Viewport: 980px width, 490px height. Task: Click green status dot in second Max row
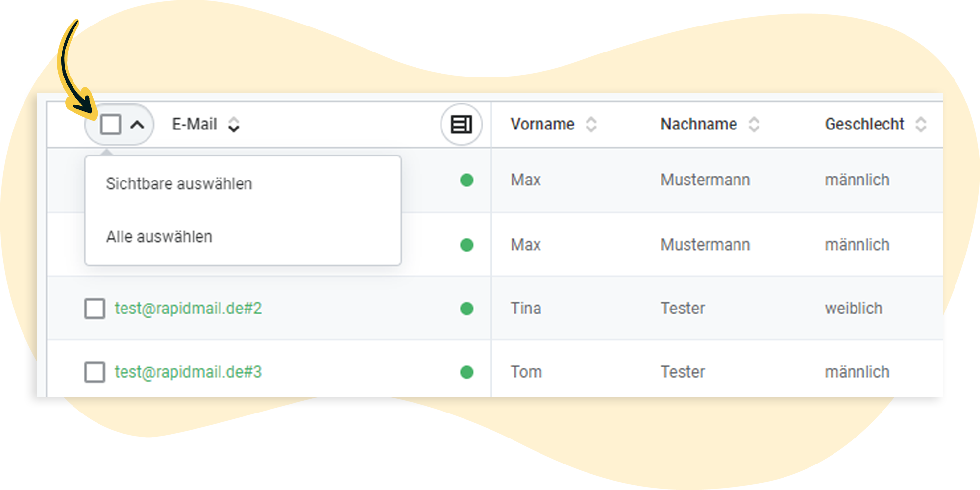[x=466, y=245]
